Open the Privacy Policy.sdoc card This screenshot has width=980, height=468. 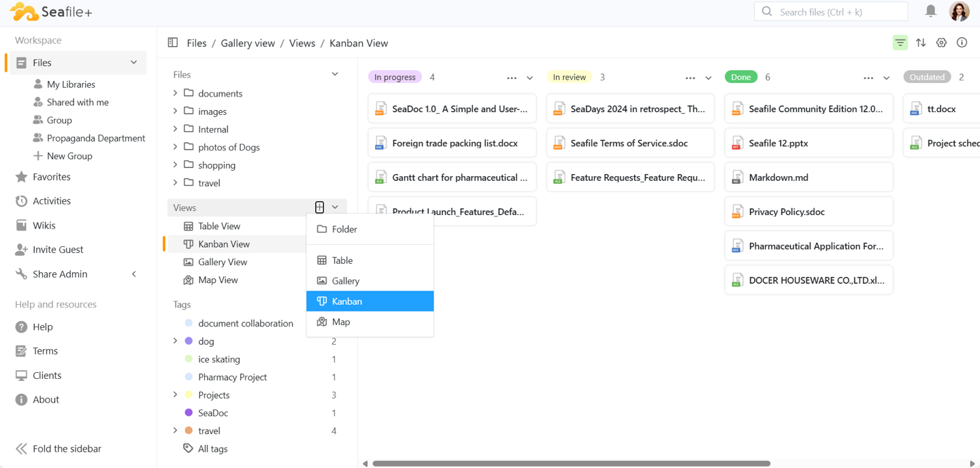(809, 212)
